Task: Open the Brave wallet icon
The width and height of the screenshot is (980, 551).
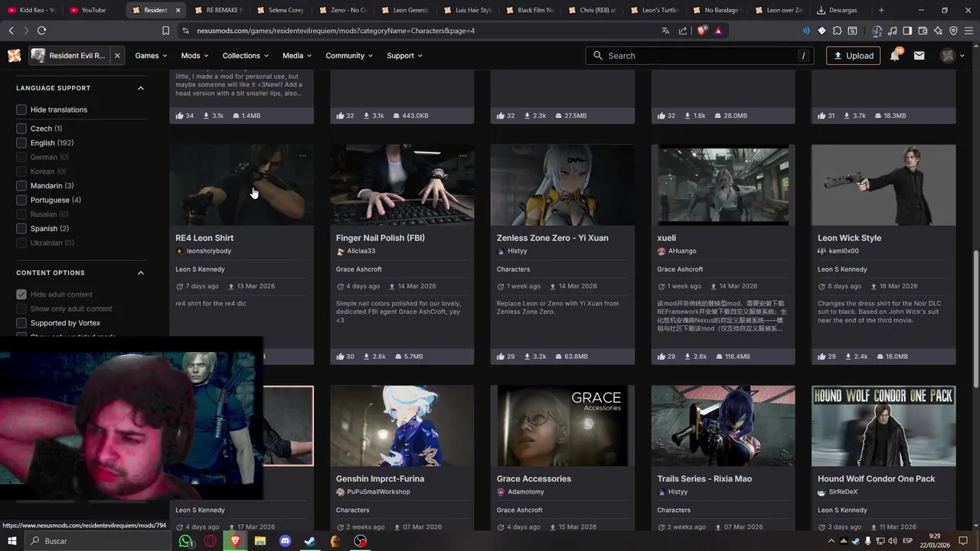Action: (923, 31)
